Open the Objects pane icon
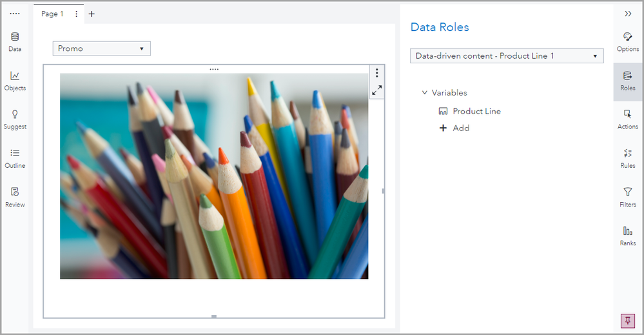The height and width of the screenshot is (335, 644). [15, 80]
